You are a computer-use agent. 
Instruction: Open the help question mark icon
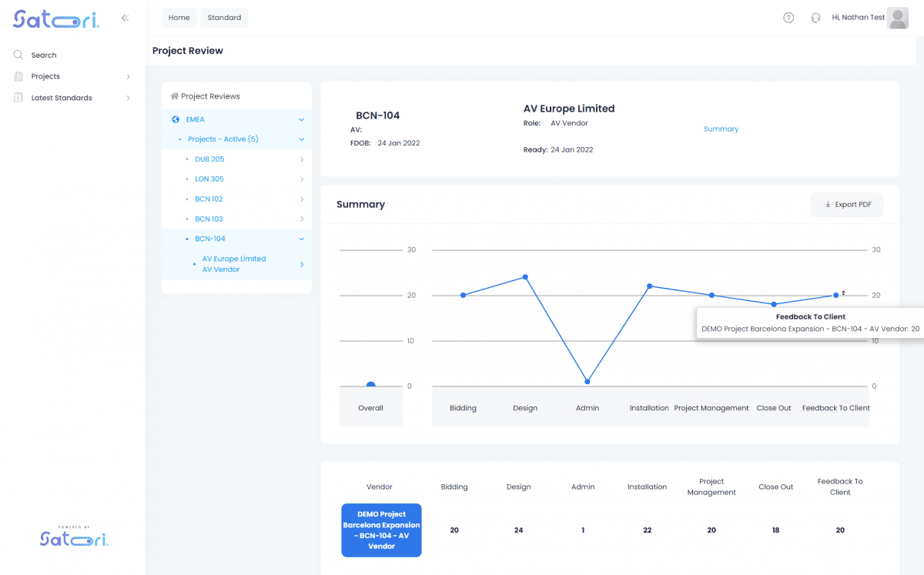[788, 18]
